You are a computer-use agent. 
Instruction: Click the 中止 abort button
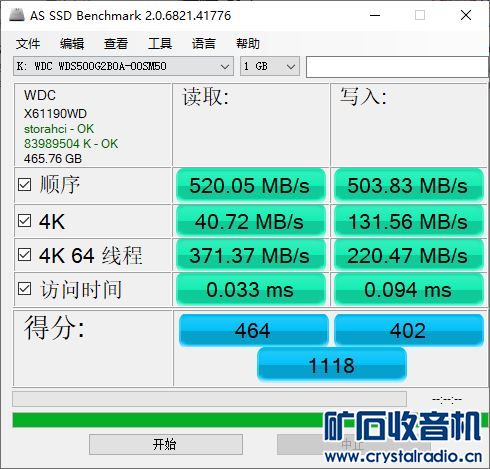[354, 444]
